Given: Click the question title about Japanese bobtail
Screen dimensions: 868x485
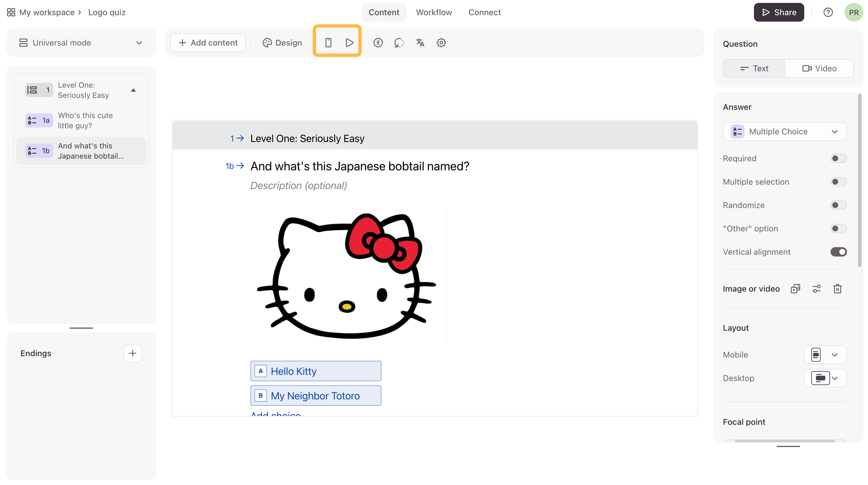Looking at the screenshot, I should click(x=359, y=166).
